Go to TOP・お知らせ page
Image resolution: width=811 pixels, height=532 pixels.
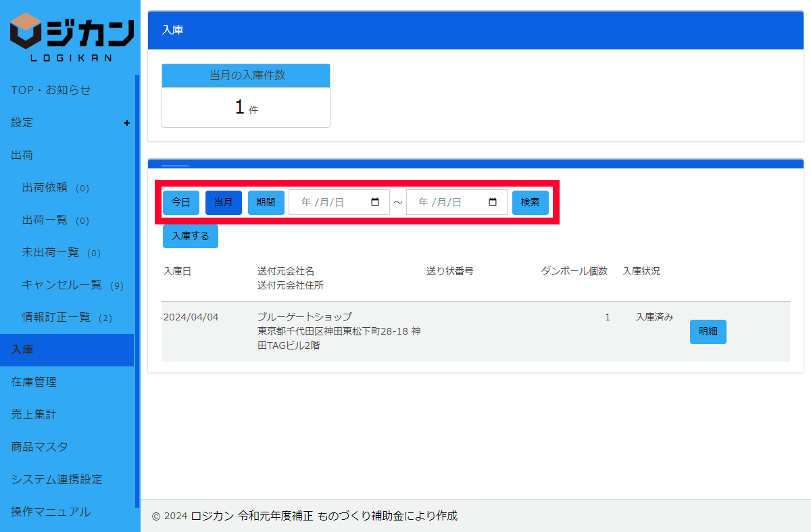51,90
